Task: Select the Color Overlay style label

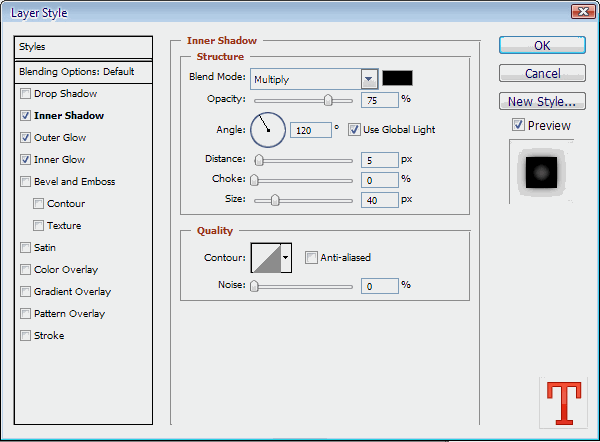Action: 66,270
